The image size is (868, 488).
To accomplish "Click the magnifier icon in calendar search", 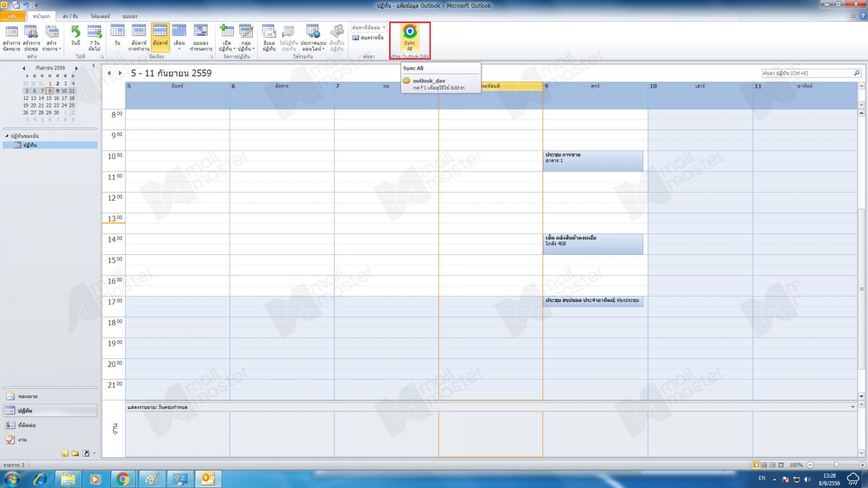I will click(x=857, y=73).
